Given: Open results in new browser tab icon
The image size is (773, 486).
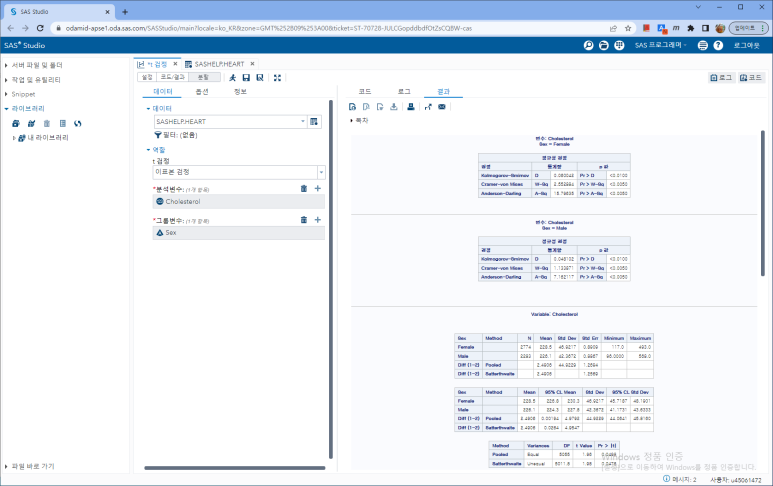Looking at the screenshot, I should pos(428,106).
